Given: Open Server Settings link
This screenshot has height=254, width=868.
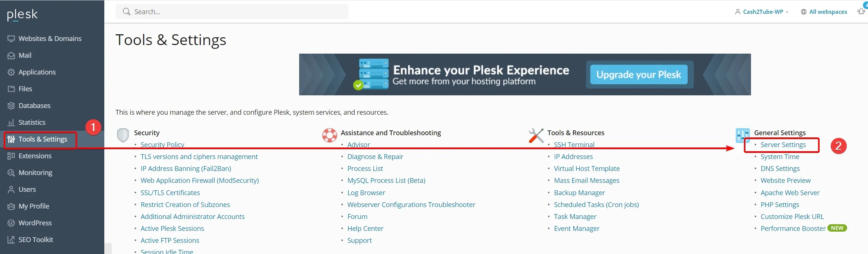Looking at the screenshot, I should [783, 145].
